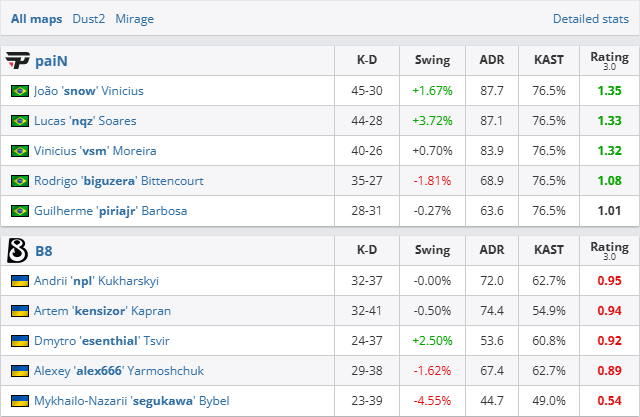Viewport: 640px width, 417px height.
Task: Click Brazil flag beside nqz
Action: [x=19, y=121]
